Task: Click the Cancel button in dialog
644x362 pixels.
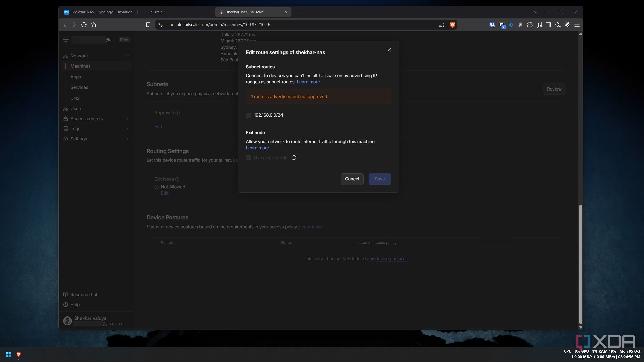Action: [352, 179]
